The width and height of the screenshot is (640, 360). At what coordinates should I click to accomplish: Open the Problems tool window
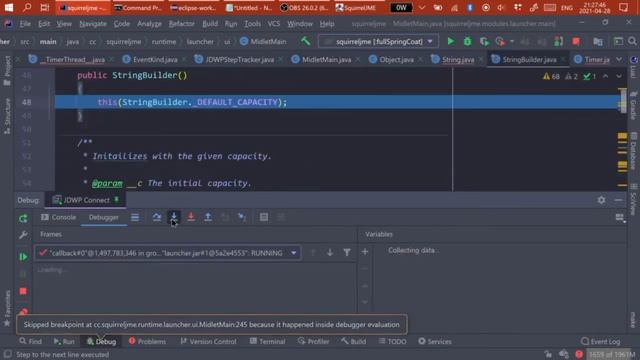(x=147, y=341)
